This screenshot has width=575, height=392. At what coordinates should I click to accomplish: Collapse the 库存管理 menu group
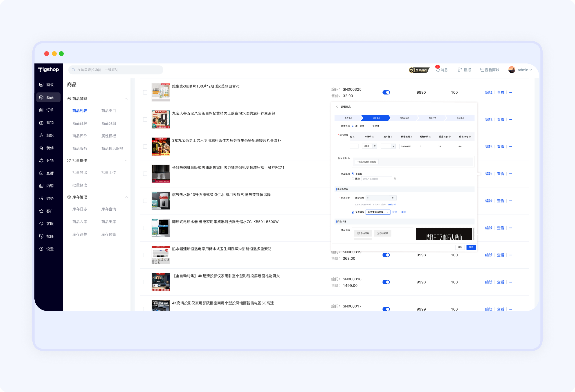126,197
